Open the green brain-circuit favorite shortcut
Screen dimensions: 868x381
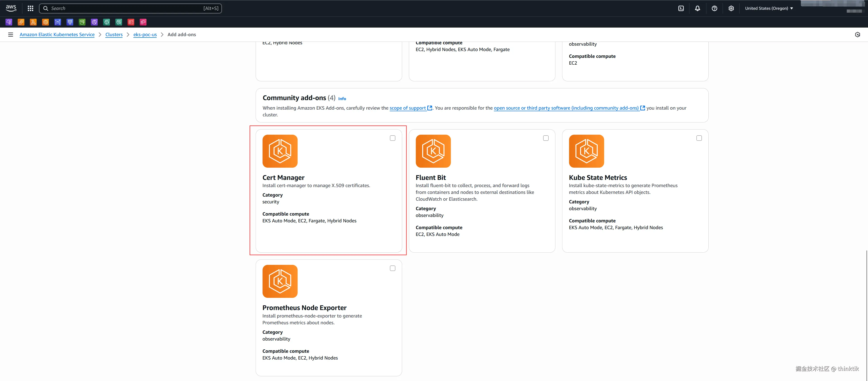(x=119, y=22)
